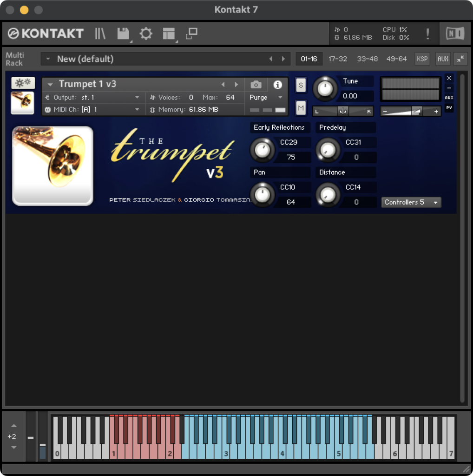
Task: Click the Tune knob
Action: [x=325, y=89]
